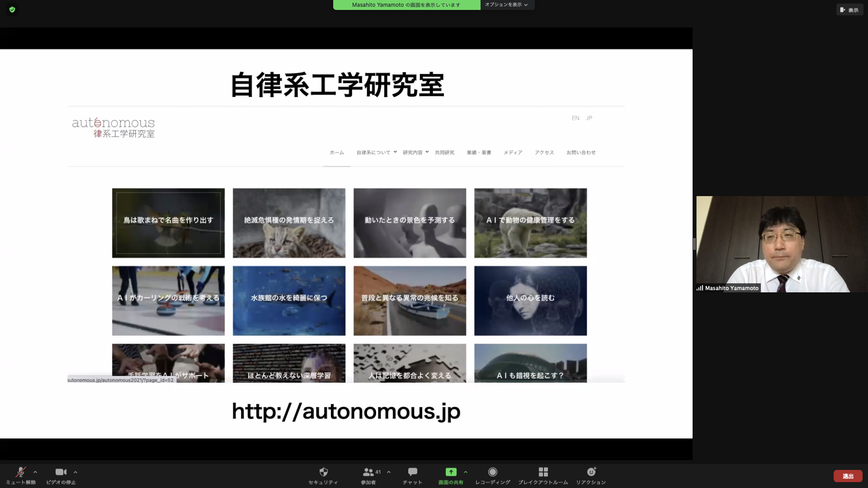The width and height of the screenshot is (868, 488).
Task: Click the green encryption shield icon
Action: tap(12, 9)
